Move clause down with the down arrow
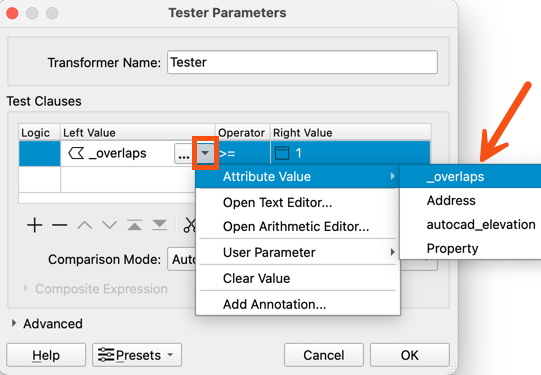This screenshot has width=541, height=375. (110, 226)
